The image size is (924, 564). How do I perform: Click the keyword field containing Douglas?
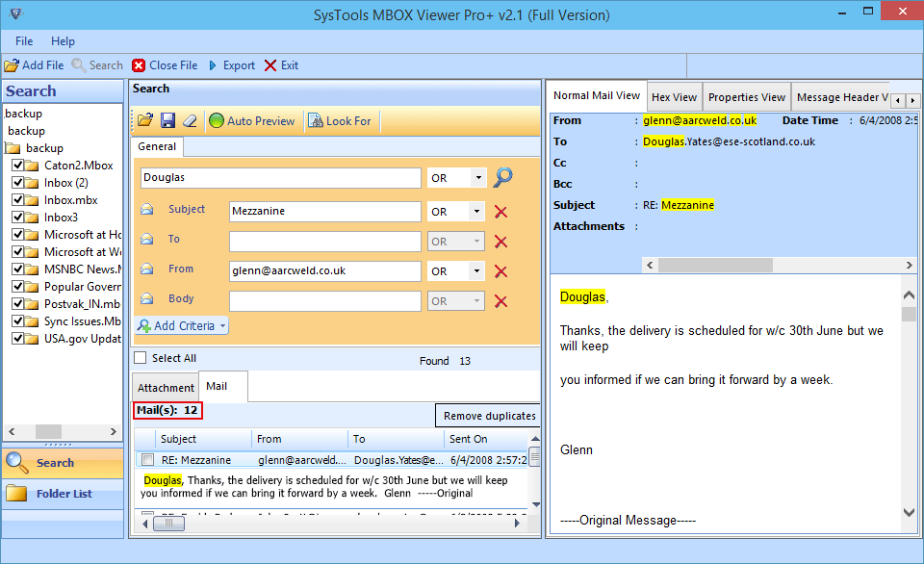pyautogui.click(x=280, y=177)
